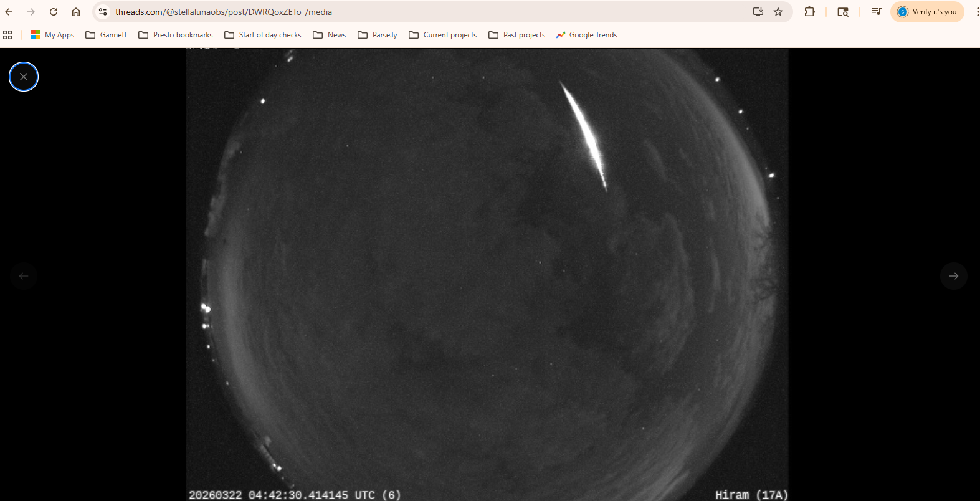This screenshot has width=980, height=501.
Task: Open the Parse.ly bookmarks folder
Action: pyautogui.click(x=378, y=35)
